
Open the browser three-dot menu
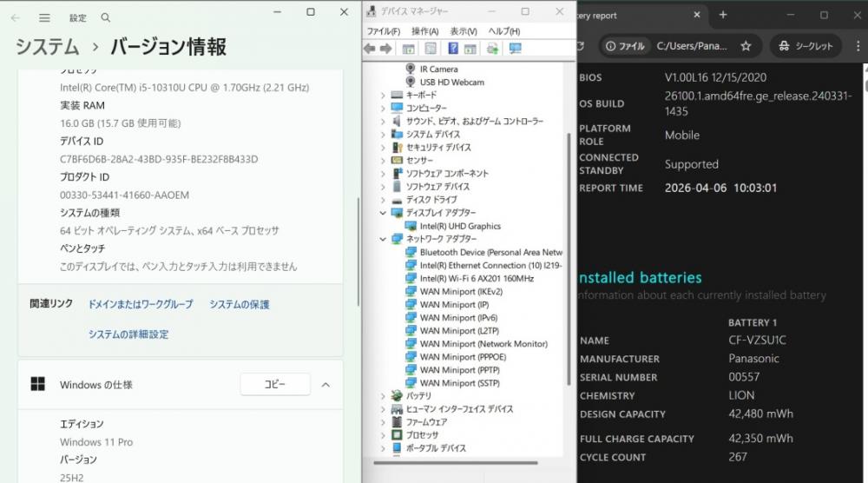coord(858,46)
